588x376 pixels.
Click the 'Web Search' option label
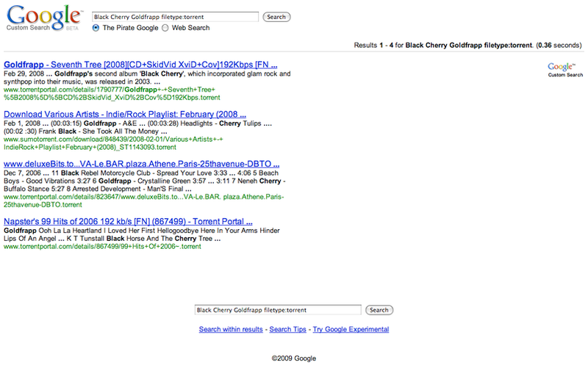pyautogui.click(x=190, y=28)
